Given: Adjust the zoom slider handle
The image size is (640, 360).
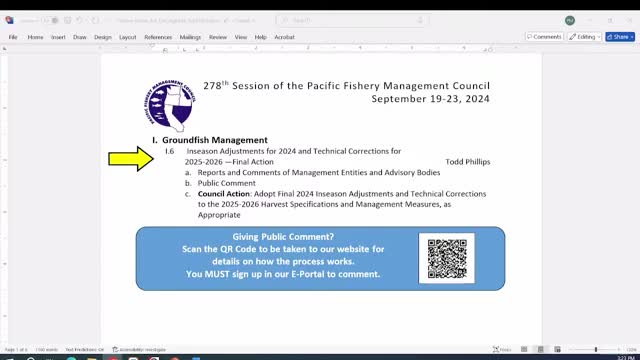Looking at the screenshot, I should pos(596,349).
